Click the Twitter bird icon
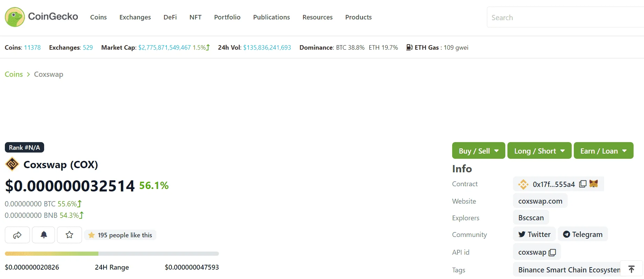 coord(522,235)
